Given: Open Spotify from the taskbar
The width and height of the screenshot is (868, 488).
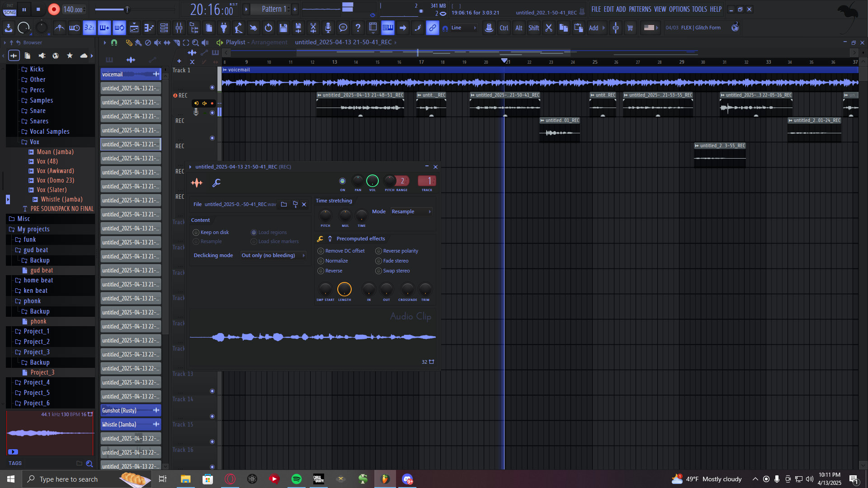Looking at the screenshot, I should pos(297,479).
